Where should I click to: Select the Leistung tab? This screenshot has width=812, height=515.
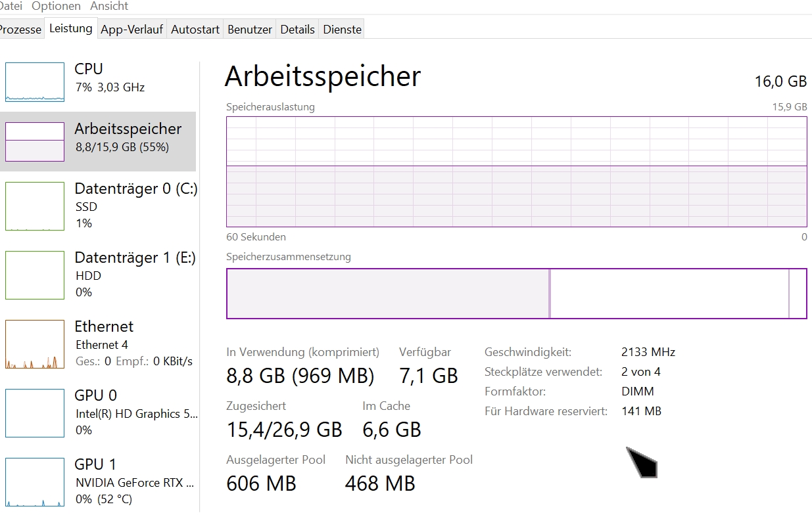point(70,28)
